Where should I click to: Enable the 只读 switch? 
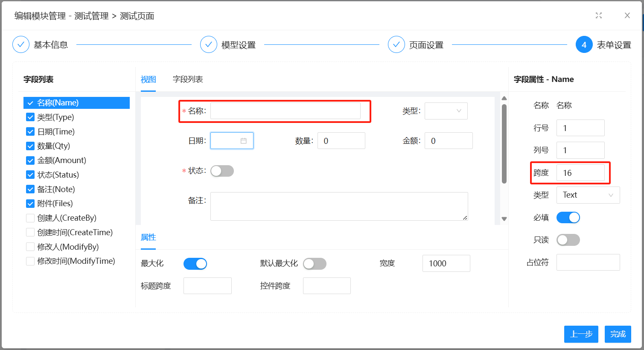click(x=568, y=240)
